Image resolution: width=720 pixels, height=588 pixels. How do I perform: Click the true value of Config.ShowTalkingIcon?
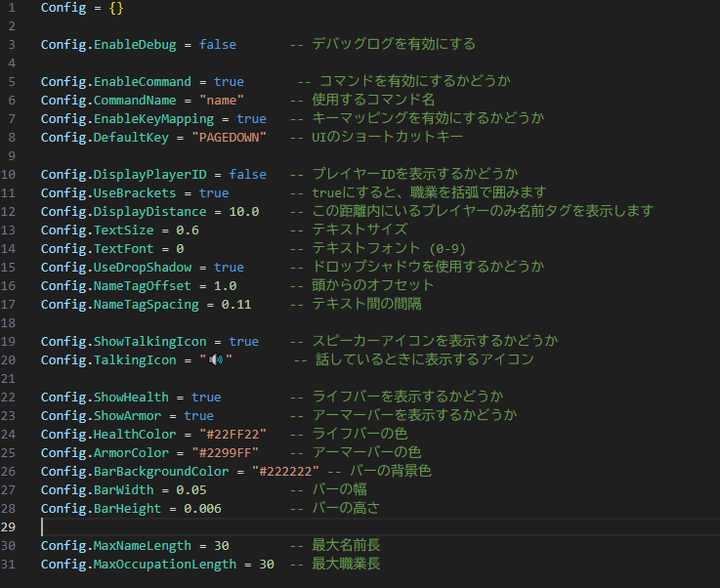244,342
